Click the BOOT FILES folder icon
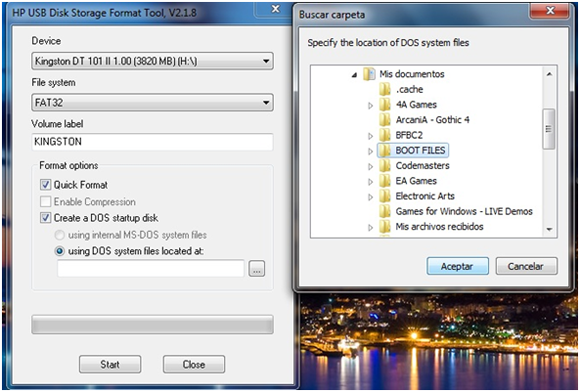The height and width of the screenshot is (392, 580). (x=385, y=150)
